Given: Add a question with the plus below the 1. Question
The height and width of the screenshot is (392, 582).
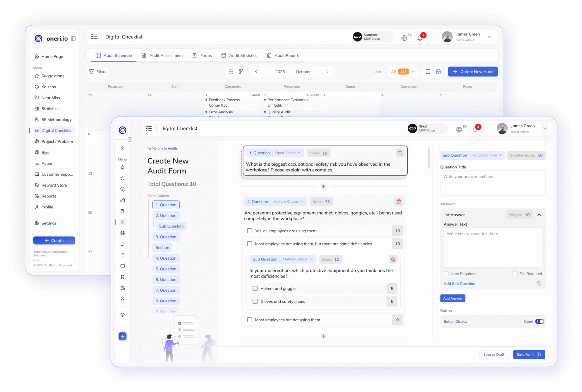Looking at the screenshot, I should pyautogui.click(x=323, y=186).
